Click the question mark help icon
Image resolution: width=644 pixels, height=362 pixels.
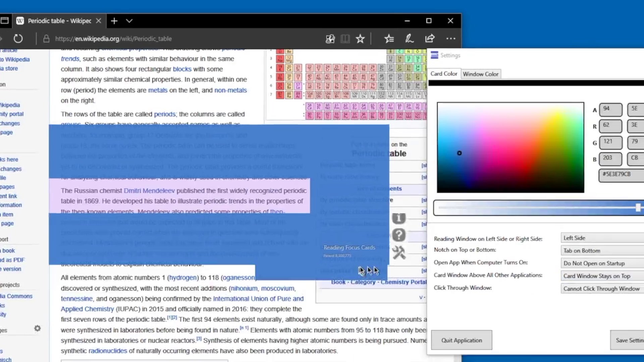click(x=399, y=235)
